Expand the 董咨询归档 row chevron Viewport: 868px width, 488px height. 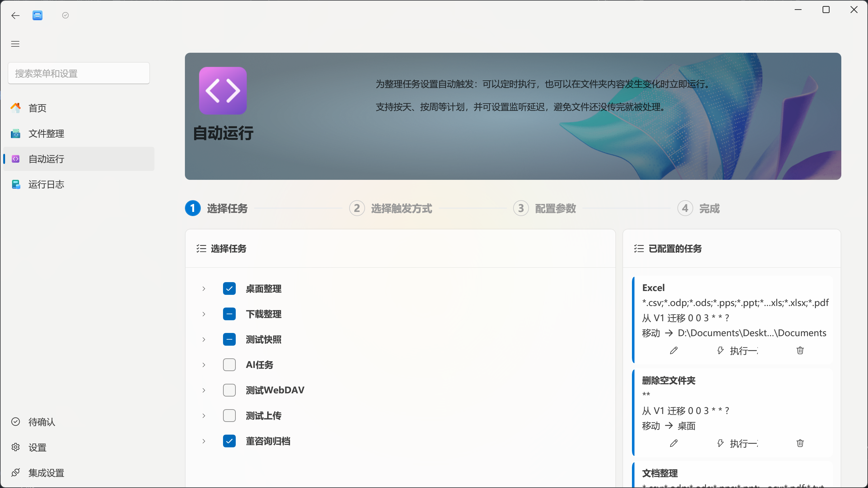(204, 441)
